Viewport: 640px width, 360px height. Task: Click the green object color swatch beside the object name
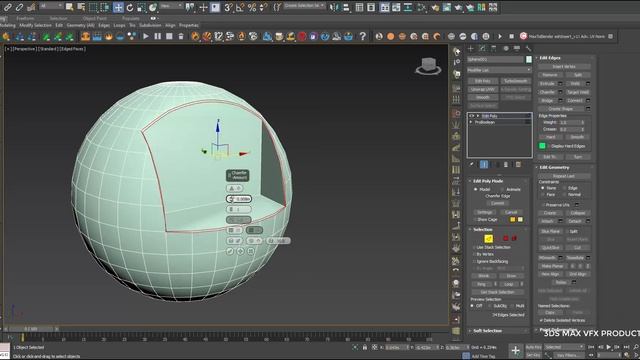click(529, 60)
